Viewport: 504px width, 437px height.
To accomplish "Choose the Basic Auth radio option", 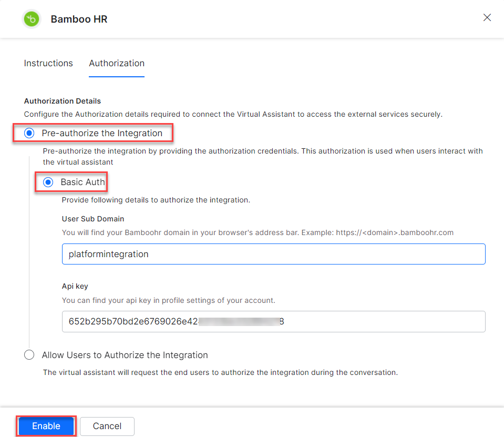I will [48, 182].
